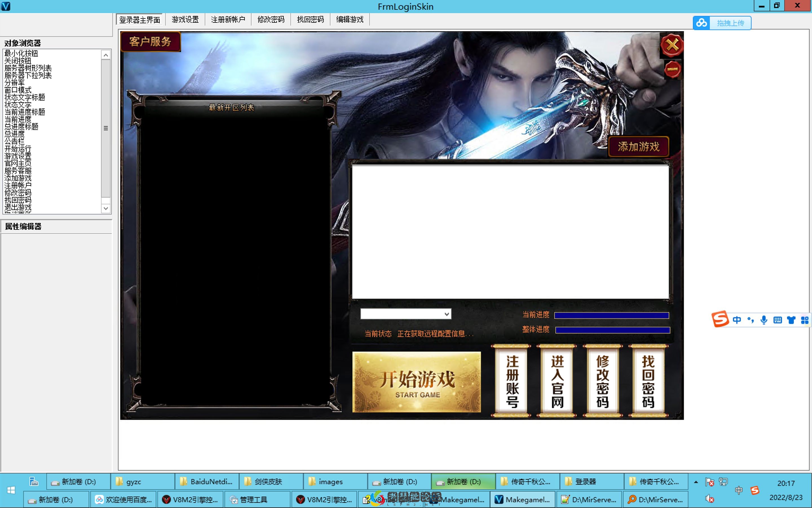Click the object browser scrollbar thumb
The image size is (812, 508).
coord(106,128)
